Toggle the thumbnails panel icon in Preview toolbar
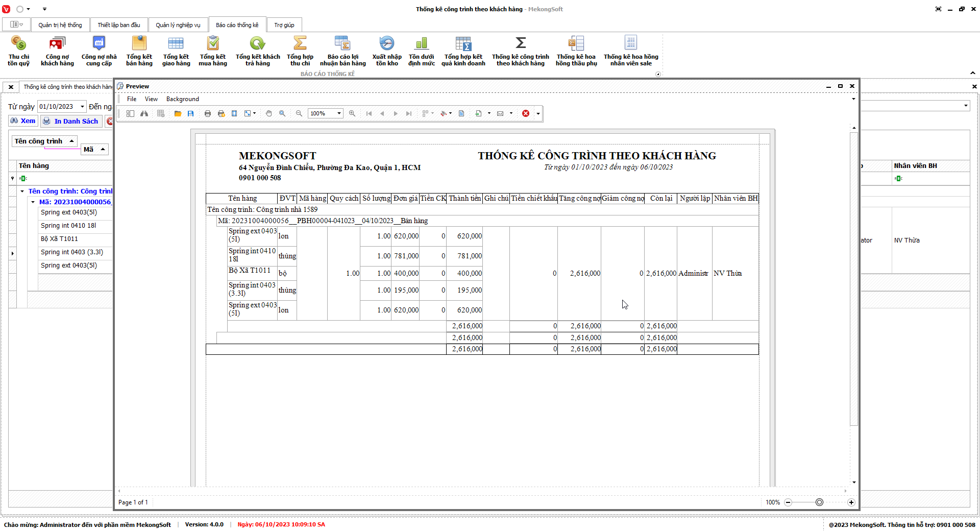 130,113
